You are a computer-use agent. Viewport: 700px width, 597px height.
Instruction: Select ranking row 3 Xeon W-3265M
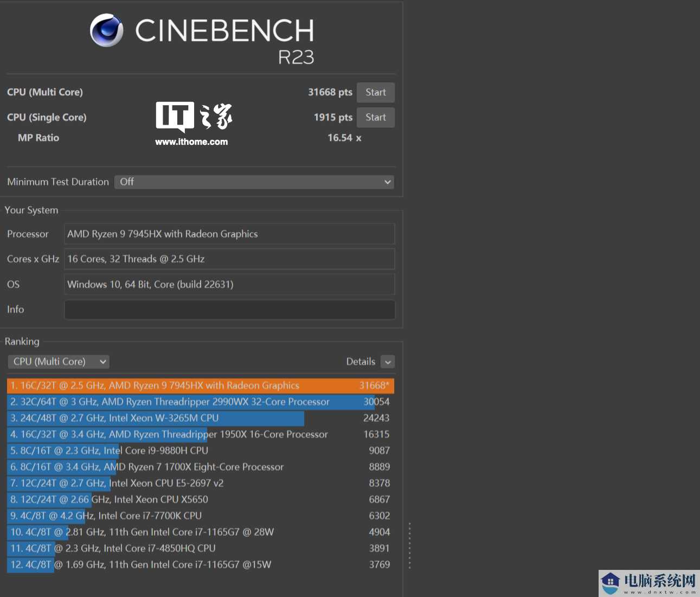click(201, 418)
